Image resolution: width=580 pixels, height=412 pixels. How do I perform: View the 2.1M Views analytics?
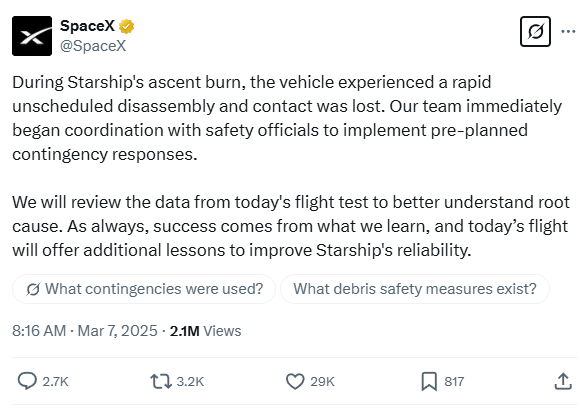205,331
